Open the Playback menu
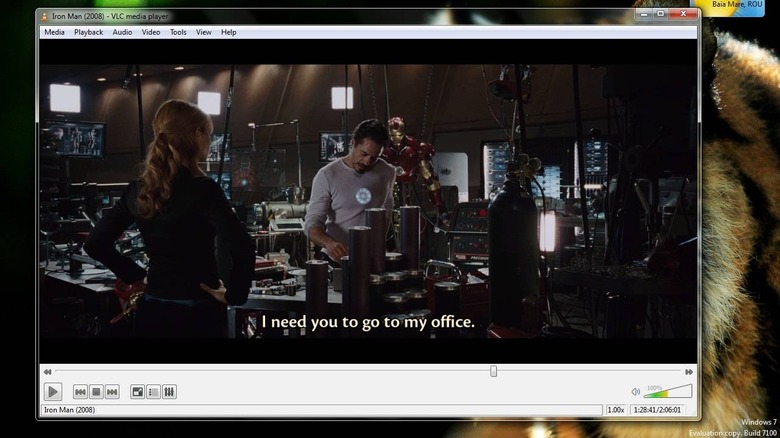Viewport: 780px width, 438px height. click(89, 32)
